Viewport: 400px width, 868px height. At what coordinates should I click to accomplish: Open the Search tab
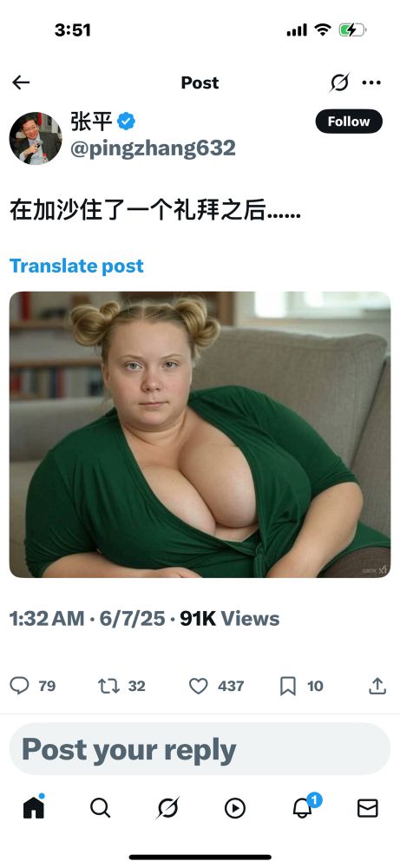click(100, 808)
